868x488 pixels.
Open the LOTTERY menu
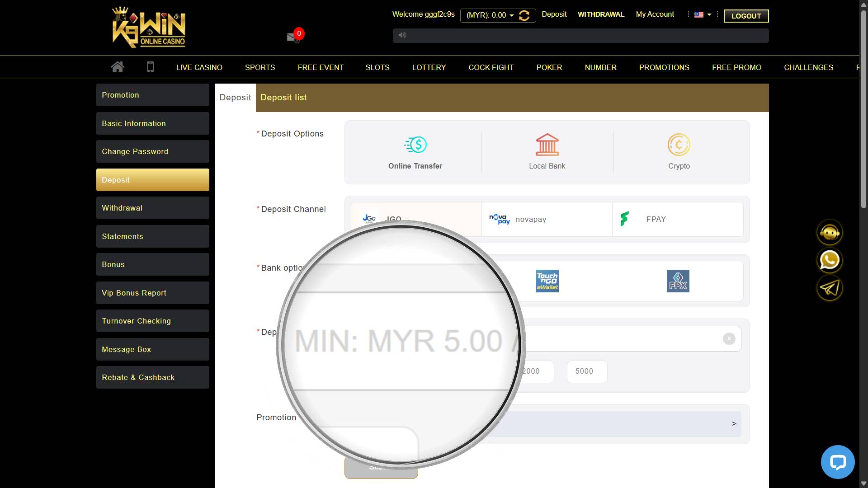(429, 67)
